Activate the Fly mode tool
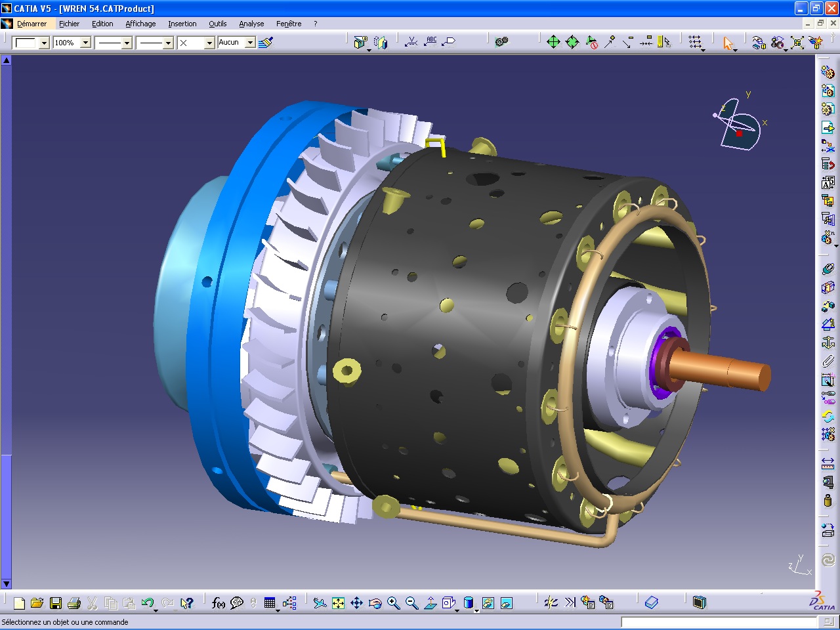Image resolution: width=840 pixels, height=630 pixels. pyautogui.click(x=320, y=602)
